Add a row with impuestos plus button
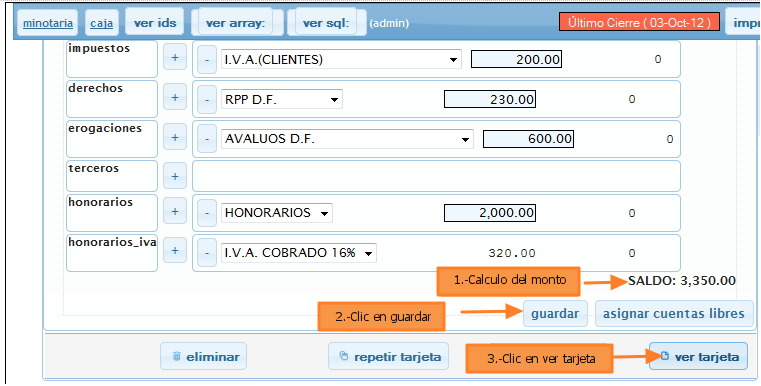This screenshot has height=386, width=761. [175, 58]
